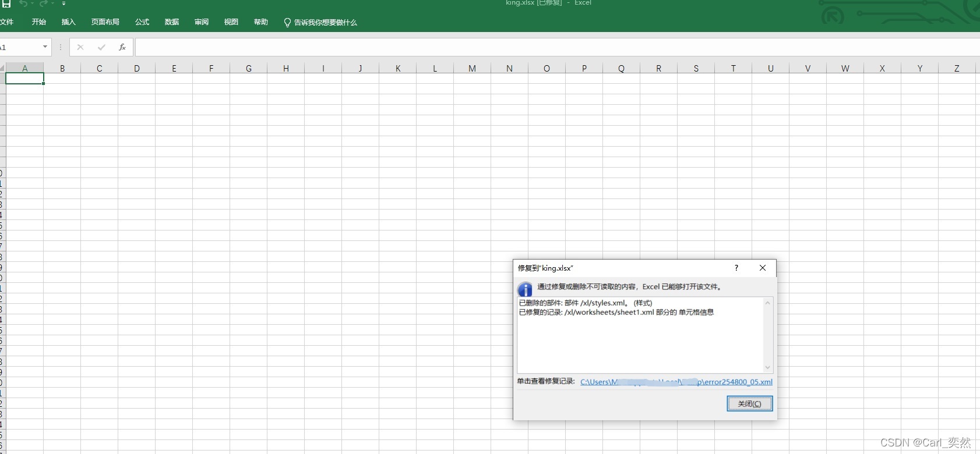The width and height of the screenshot is (980, 454).
Task: Click the 关闭(C) button in the dialog
Action: [750, 403]
